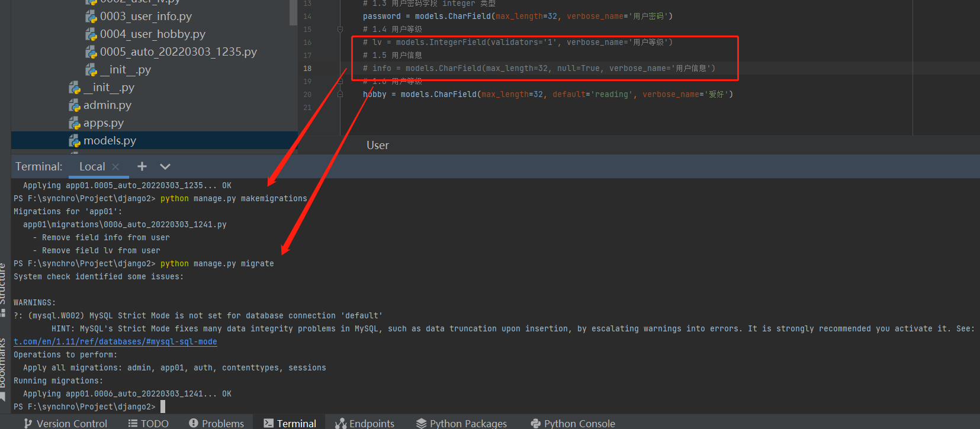Click terminal text 'python manage.py migrate'
Viewport: 980px width, 429px height.
(217, 264)
